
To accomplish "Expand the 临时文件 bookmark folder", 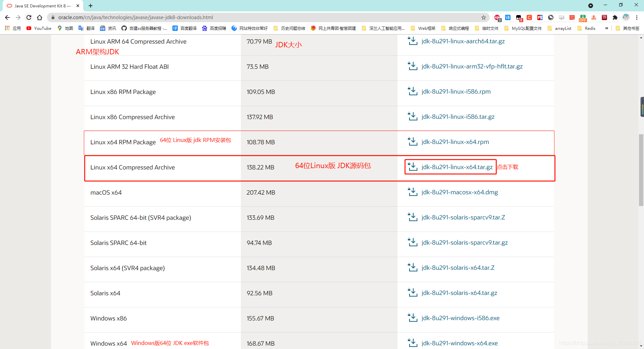I will [x=486, y=28].
